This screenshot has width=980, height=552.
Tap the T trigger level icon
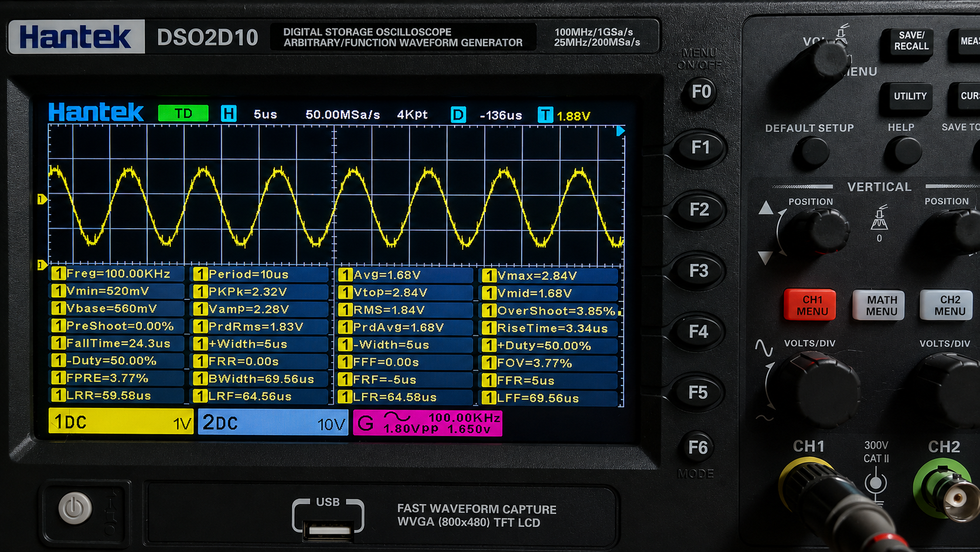[545, 115]
